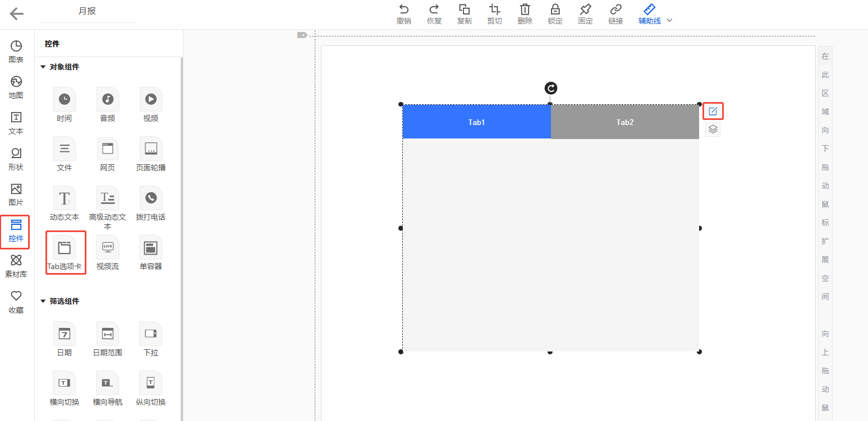868x421 pixels.
Task: Click the layers icon beside the Tab widget
Action: click(713, 129)
